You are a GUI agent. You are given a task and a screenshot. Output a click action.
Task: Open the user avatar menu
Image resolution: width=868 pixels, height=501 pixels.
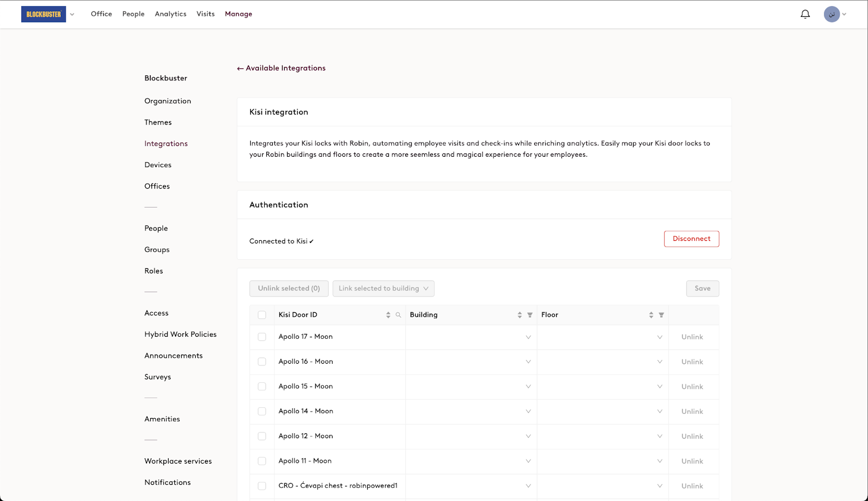[832, 14]
